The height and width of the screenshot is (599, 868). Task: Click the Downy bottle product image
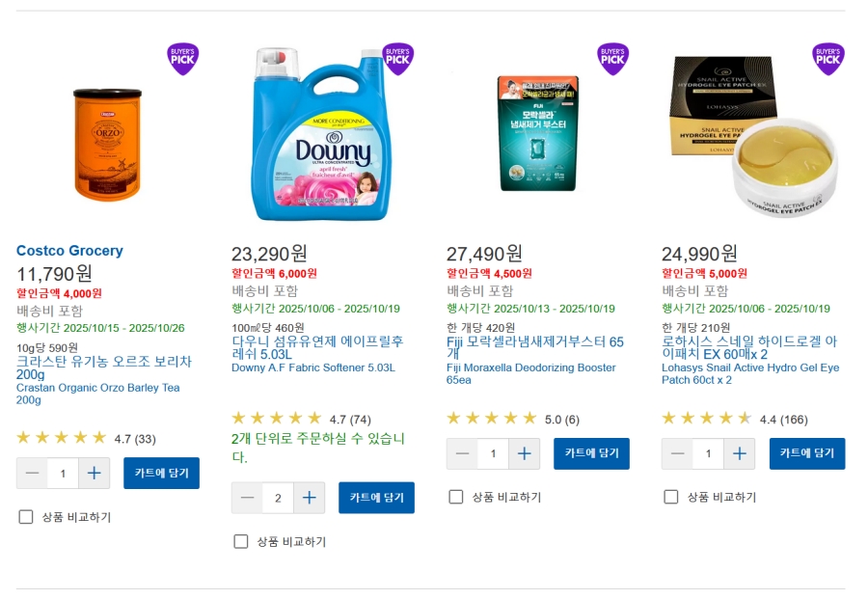pos(321,134)
